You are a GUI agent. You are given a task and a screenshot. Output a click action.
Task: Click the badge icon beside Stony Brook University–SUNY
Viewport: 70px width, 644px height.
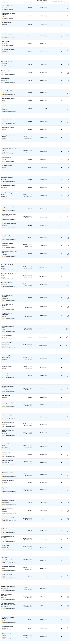[12, 558]
